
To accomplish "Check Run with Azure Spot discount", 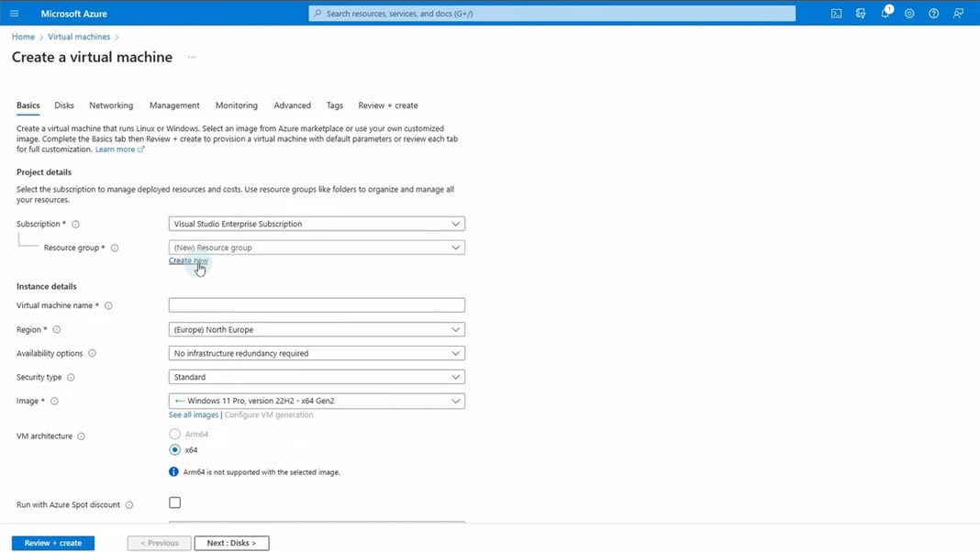I will pos(174,502).
